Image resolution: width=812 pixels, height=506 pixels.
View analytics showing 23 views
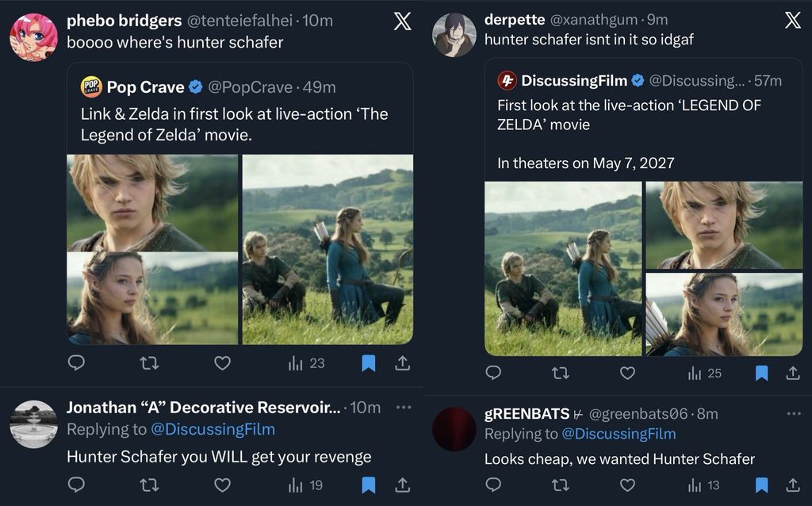[x=307, y=363]
